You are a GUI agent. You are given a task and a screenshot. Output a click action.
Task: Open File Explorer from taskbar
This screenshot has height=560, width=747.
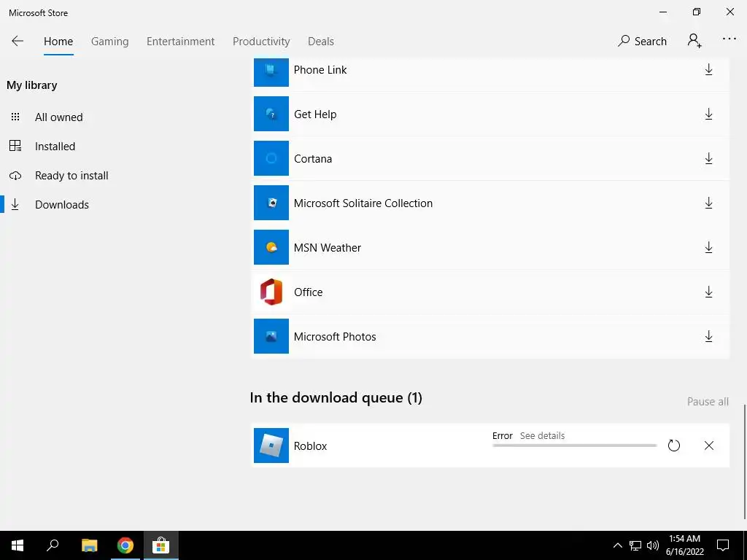(x=89, y=545)
